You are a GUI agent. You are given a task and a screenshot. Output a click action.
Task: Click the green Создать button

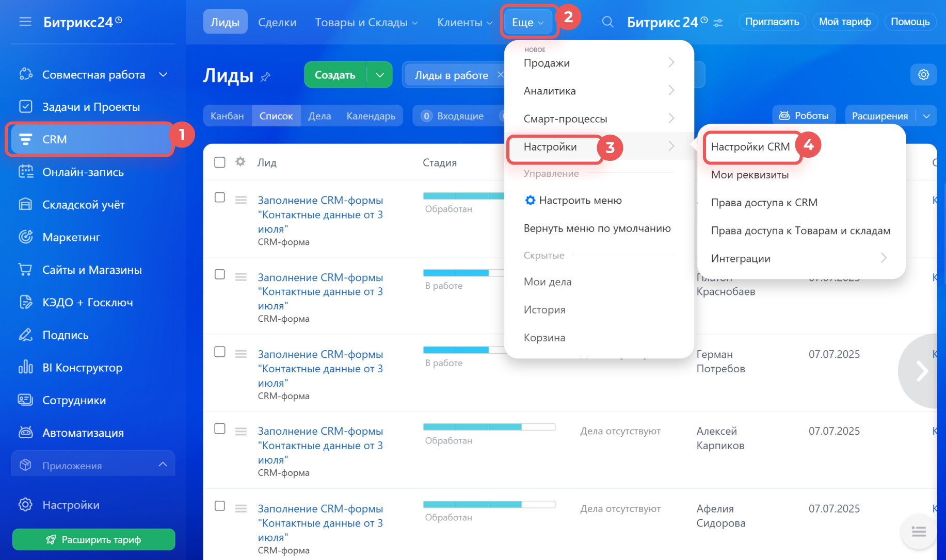pyautogui.click(x=335, y=75)
